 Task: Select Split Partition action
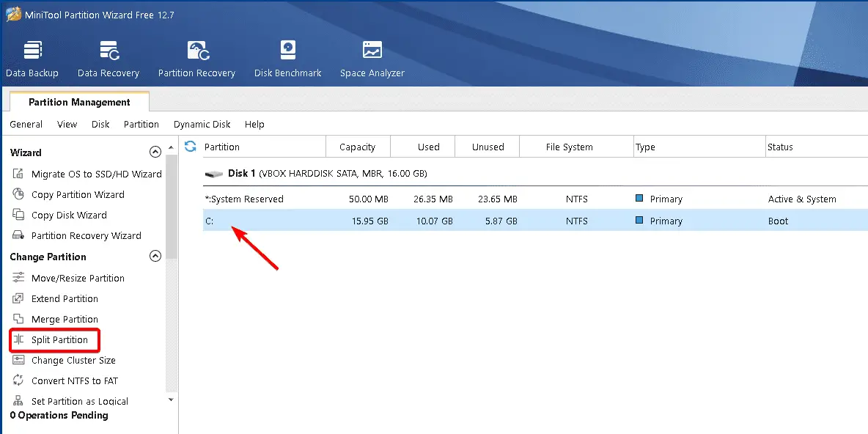60,339
